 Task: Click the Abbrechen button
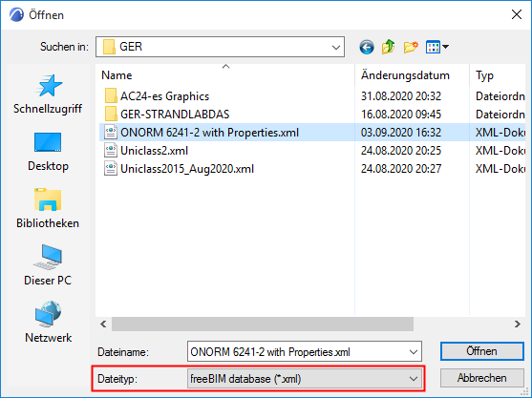pyautogui.click(x=481, y=378)
